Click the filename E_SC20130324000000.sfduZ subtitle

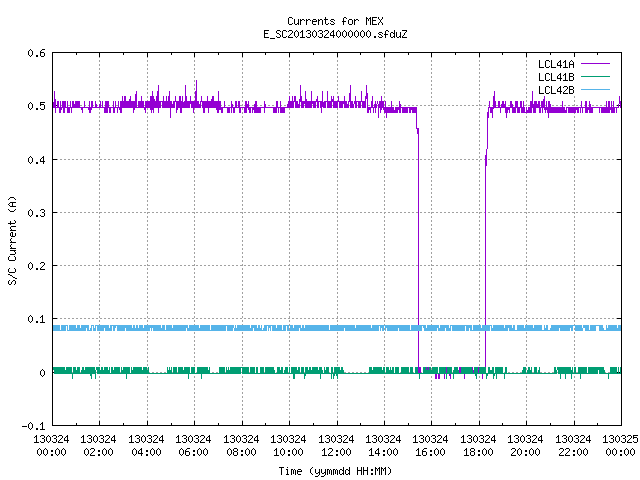click(x=335, y=34)
